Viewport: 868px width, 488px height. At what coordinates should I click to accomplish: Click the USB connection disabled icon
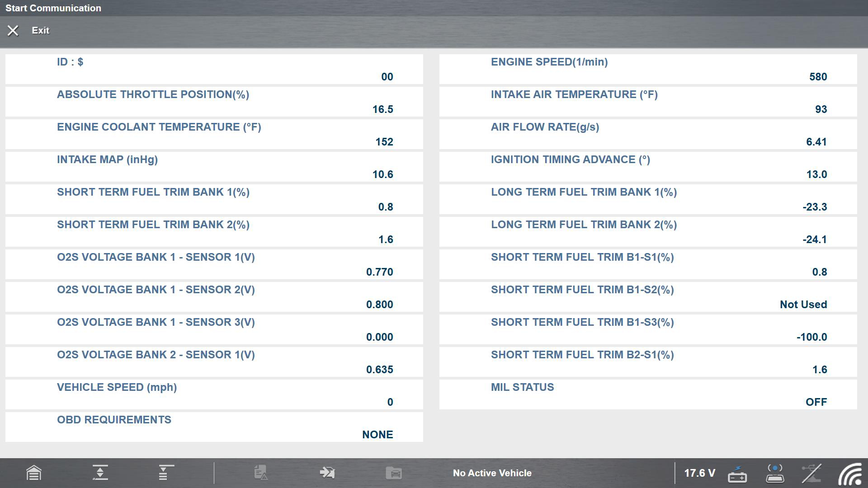coord(811,473)
